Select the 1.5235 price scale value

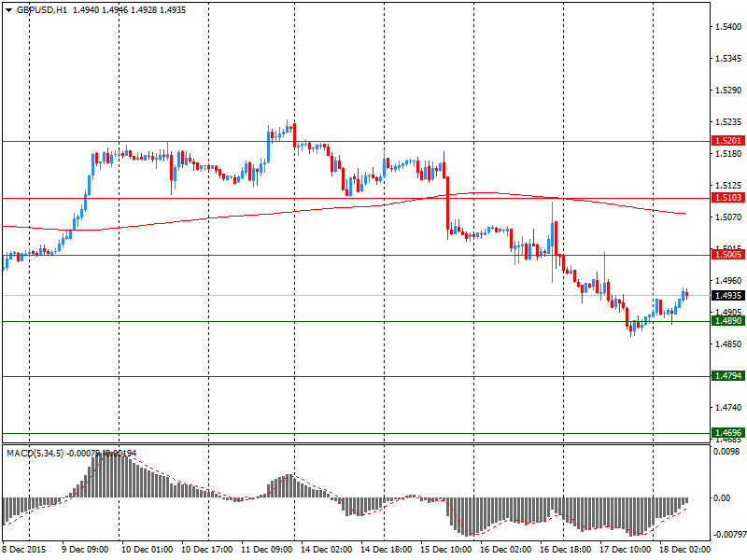(729, 122)
